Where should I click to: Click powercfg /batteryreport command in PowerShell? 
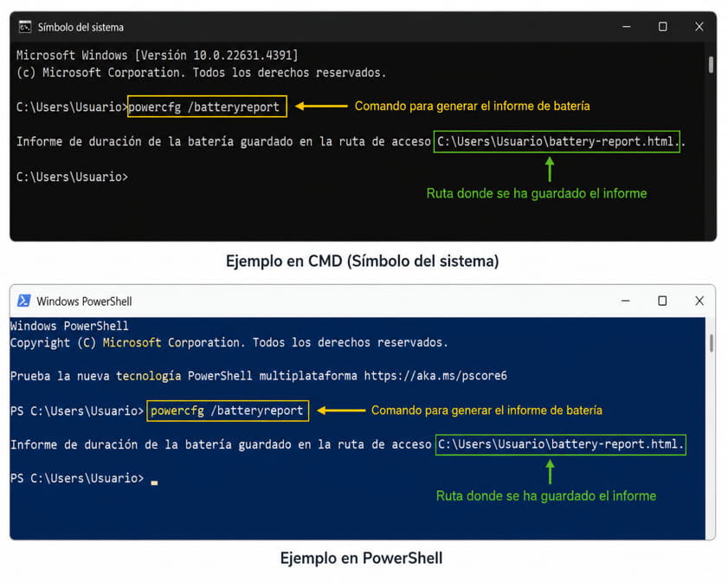click(227, 411)
